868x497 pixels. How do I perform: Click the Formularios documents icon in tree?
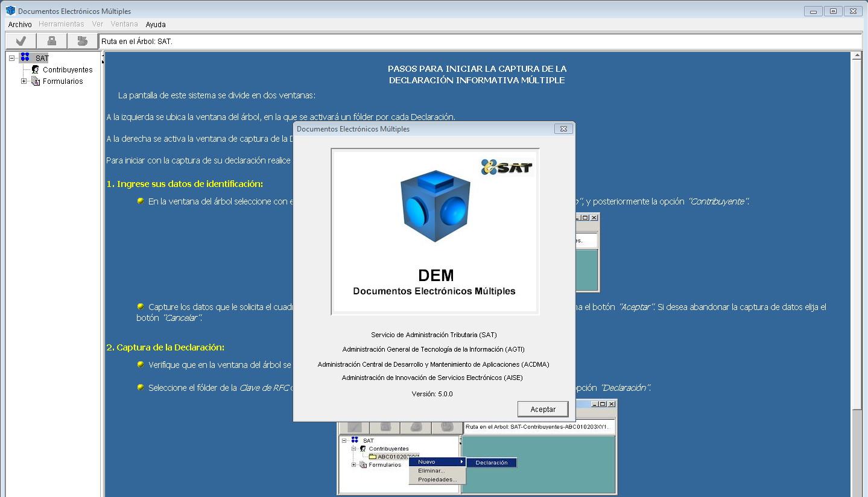pyautogui.click(x=36, y=81)
